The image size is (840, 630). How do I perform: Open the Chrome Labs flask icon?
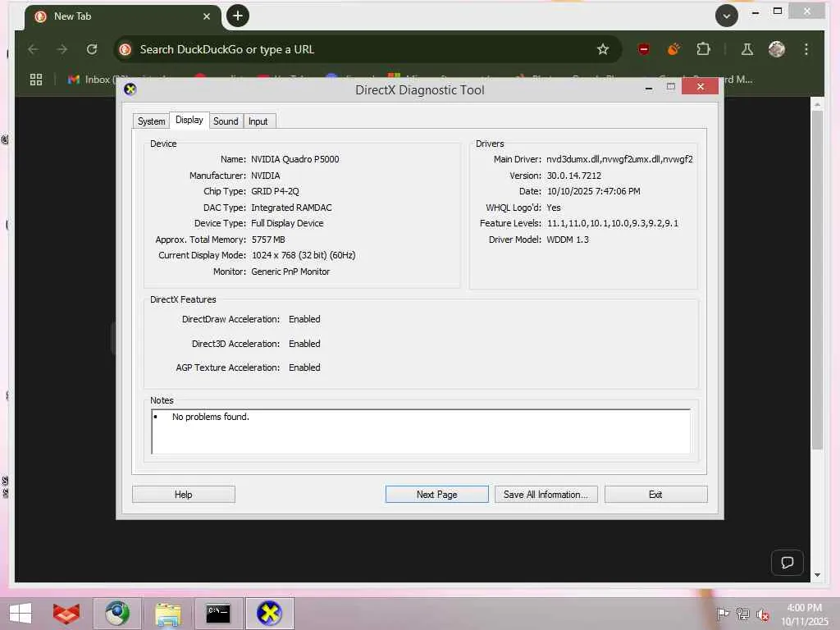747,49
